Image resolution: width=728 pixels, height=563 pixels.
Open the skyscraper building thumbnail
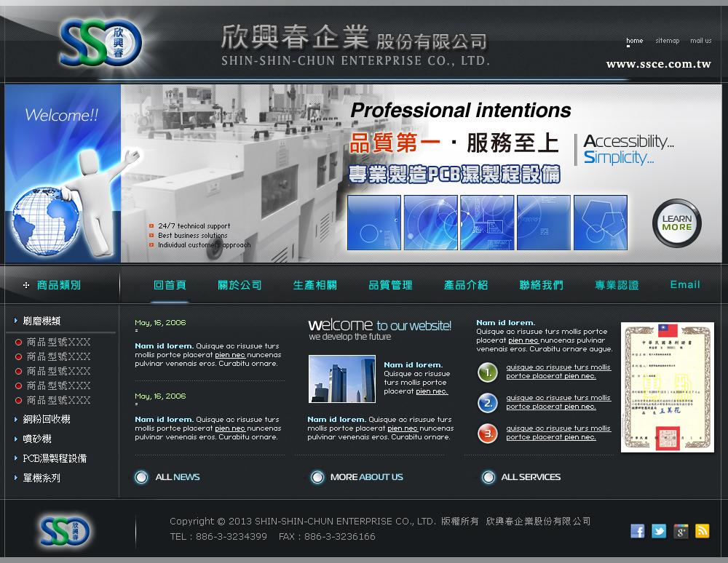tap(342, 379)
